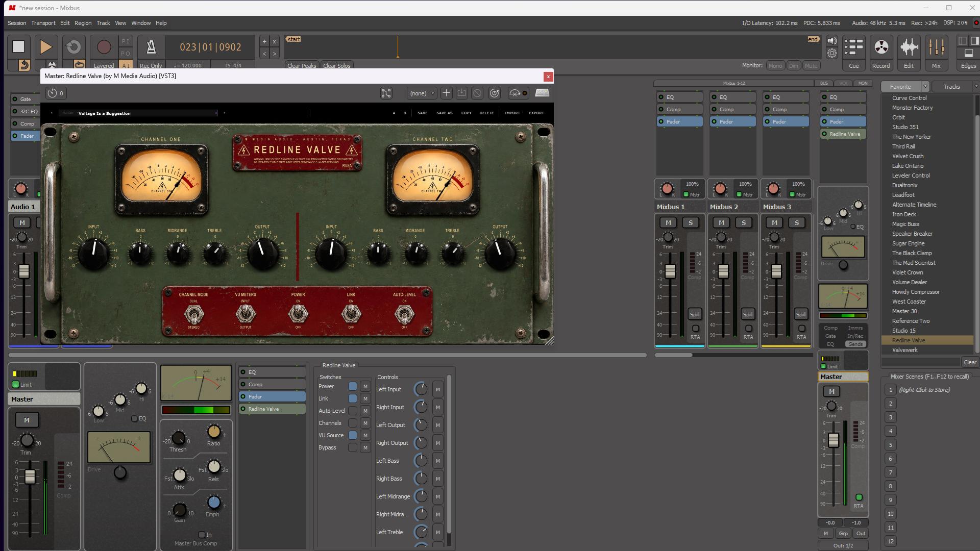Click the Clear Peaks button
Viewport: 980px width, 551px height.
pos(302,66)
